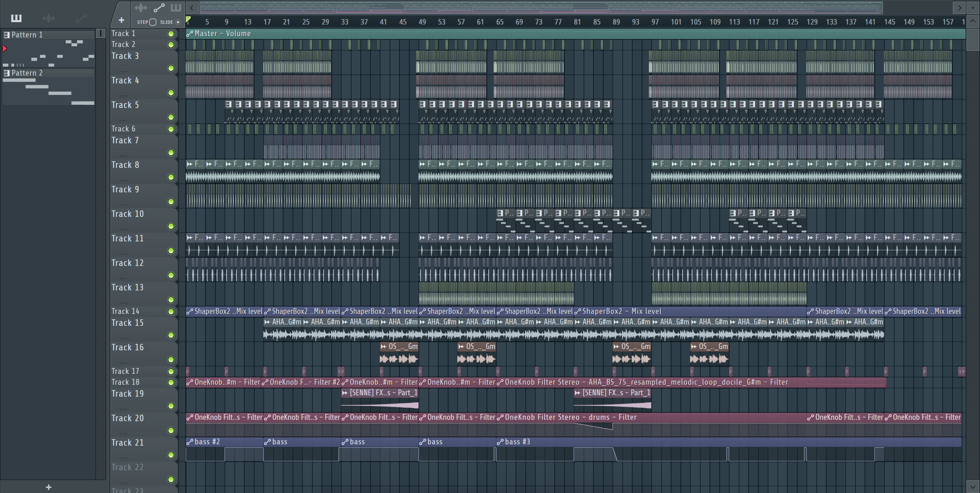Click the playlist overview minimap scrollbar

click(x=541, y=7)
